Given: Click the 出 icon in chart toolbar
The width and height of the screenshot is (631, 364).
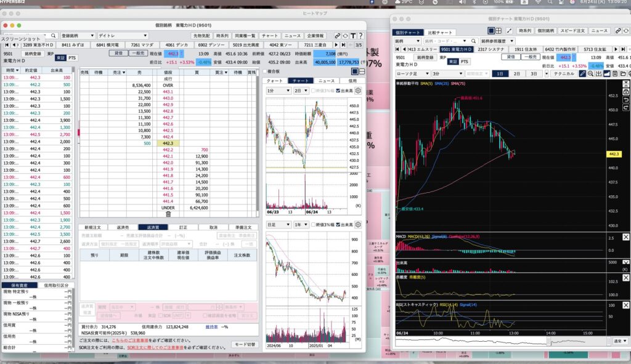Looking at the screenshot, I should coord(598,74).
